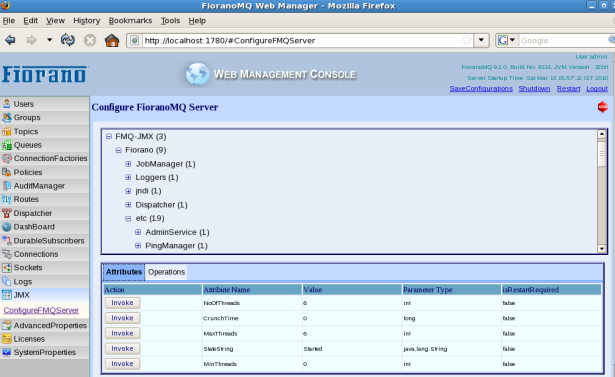Reload the page with refresh icon
615x377 pixels.
click(x=68, y=40)
